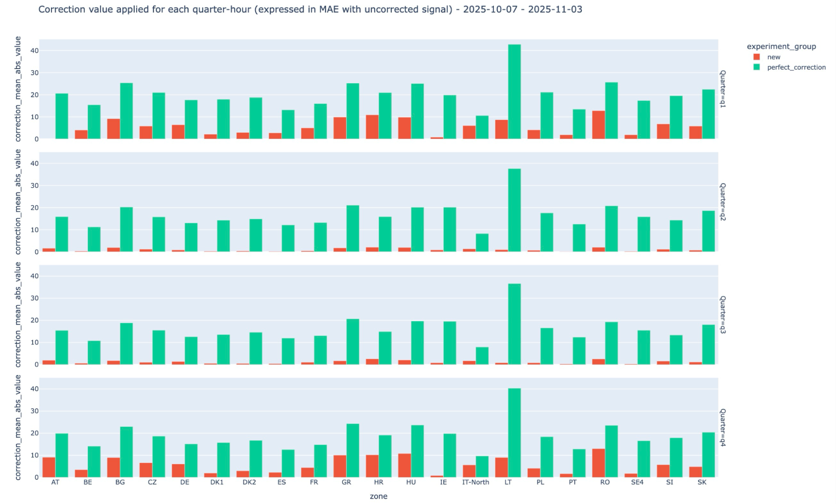Click the 'DK1' zone axis label

pos(217,482)
